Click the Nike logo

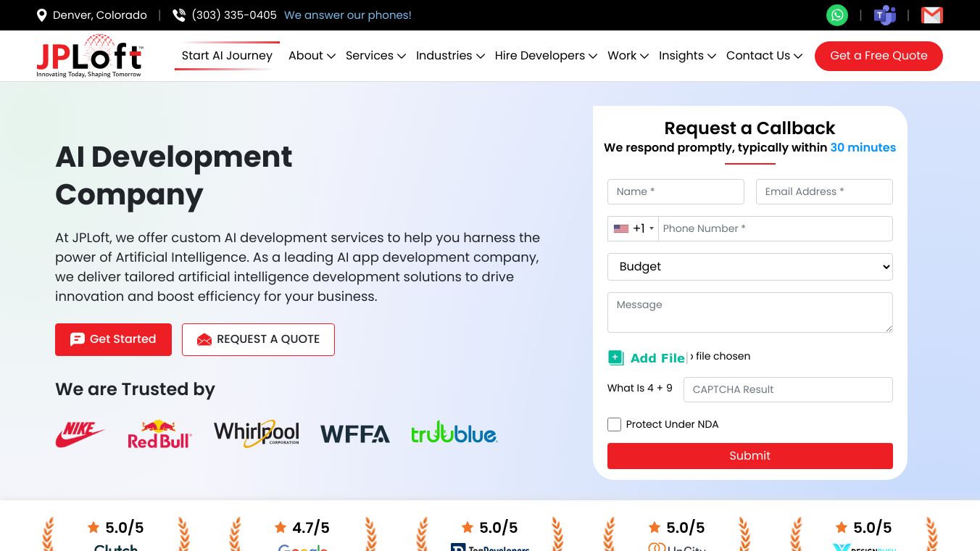coord(80,434)
